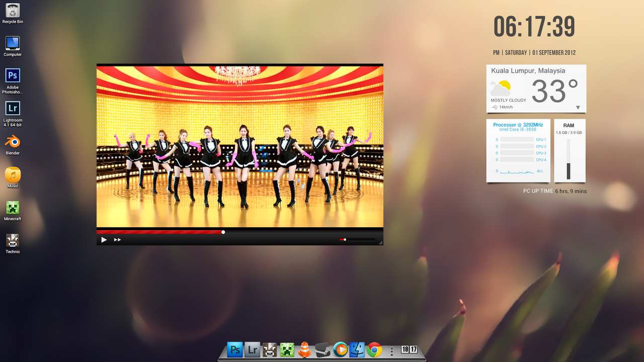Screen dimensions: 644x362
Task: Click the Technic cow icon in the dock
Action: click(x=270, y=349)
